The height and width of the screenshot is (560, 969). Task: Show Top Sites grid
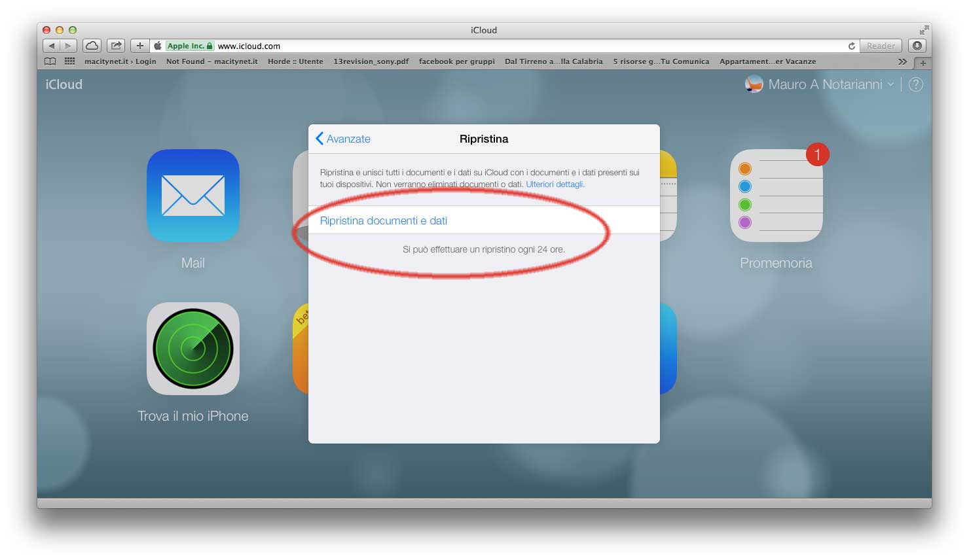click(x=69, y=61)
